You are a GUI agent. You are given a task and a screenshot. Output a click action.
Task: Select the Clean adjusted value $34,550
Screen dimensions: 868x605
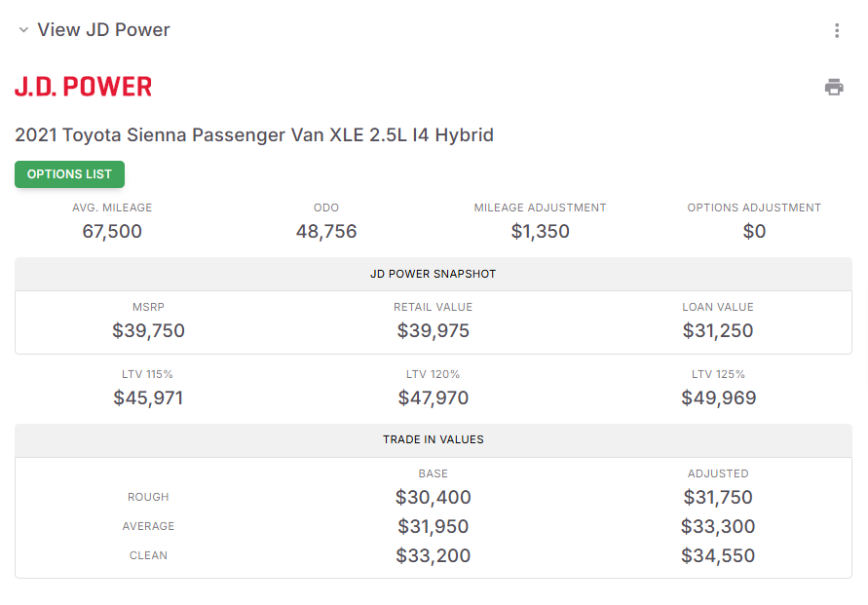click(718, 556)
